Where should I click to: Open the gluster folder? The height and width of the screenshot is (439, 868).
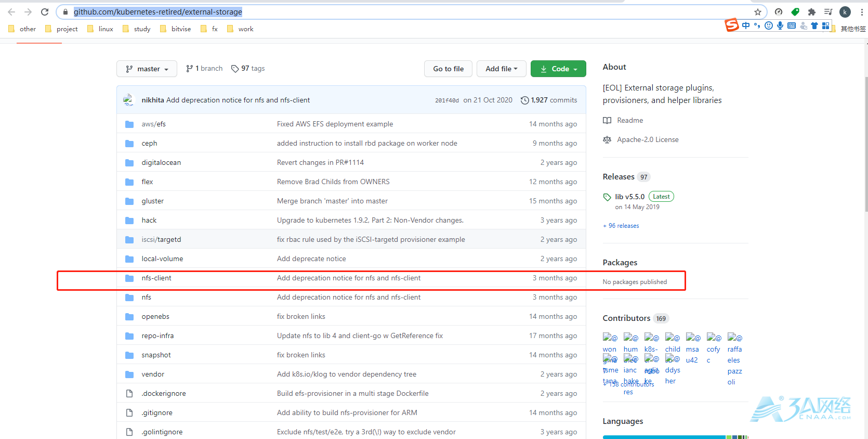(152, 201)
